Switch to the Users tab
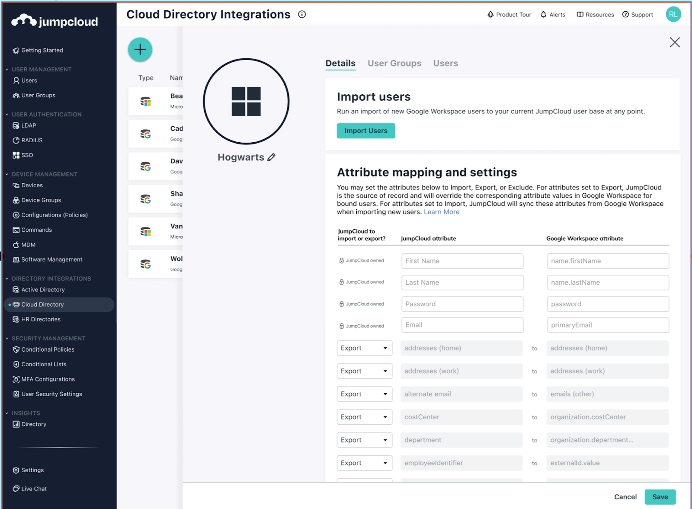The height and width of the screenshot is (509, 692). tap(445, 63)
